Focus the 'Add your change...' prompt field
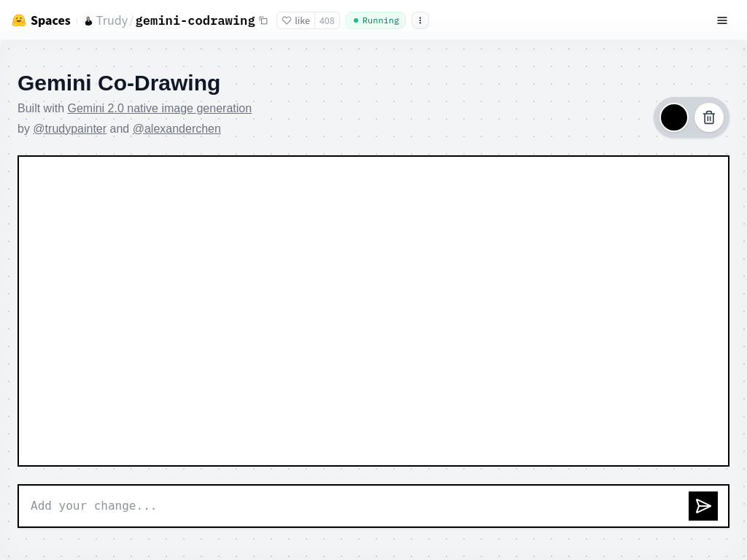The height and width of the screenshot is (560, 747). 350,506
